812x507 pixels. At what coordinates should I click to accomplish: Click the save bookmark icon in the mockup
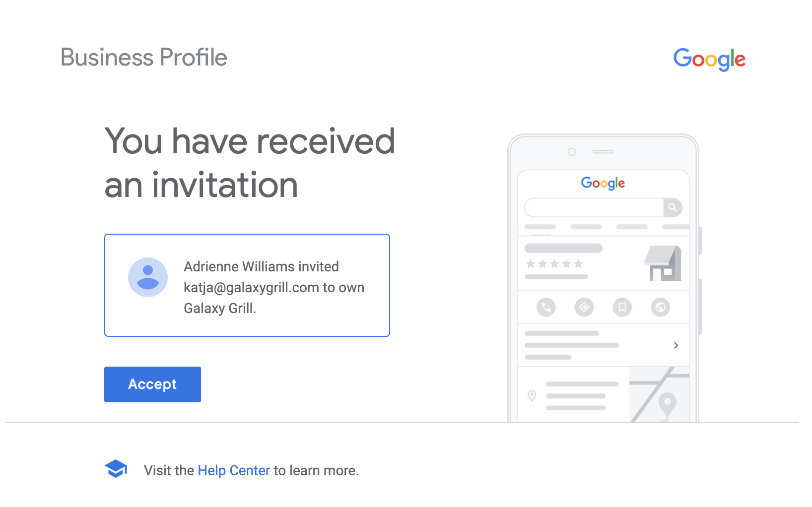(622, 307)
